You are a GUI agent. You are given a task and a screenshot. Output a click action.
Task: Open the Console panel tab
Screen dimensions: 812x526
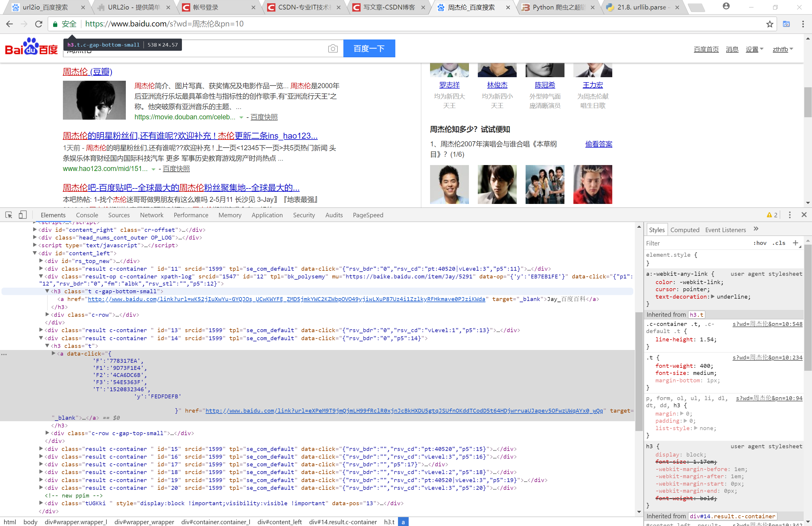[87, 215]
